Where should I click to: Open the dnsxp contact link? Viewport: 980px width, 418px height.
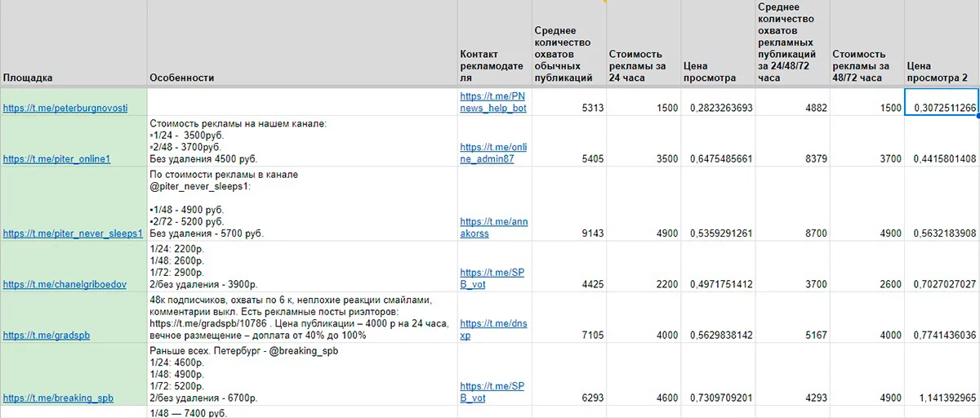(493, 329)
